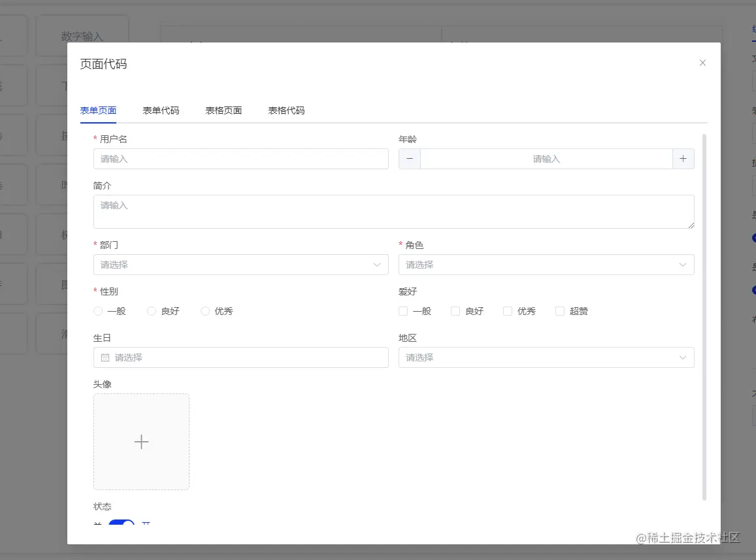This screenshot has height=560, width=756.
Task: Increase 年龄 using the plus stepper button
Action: pos(683,159)
